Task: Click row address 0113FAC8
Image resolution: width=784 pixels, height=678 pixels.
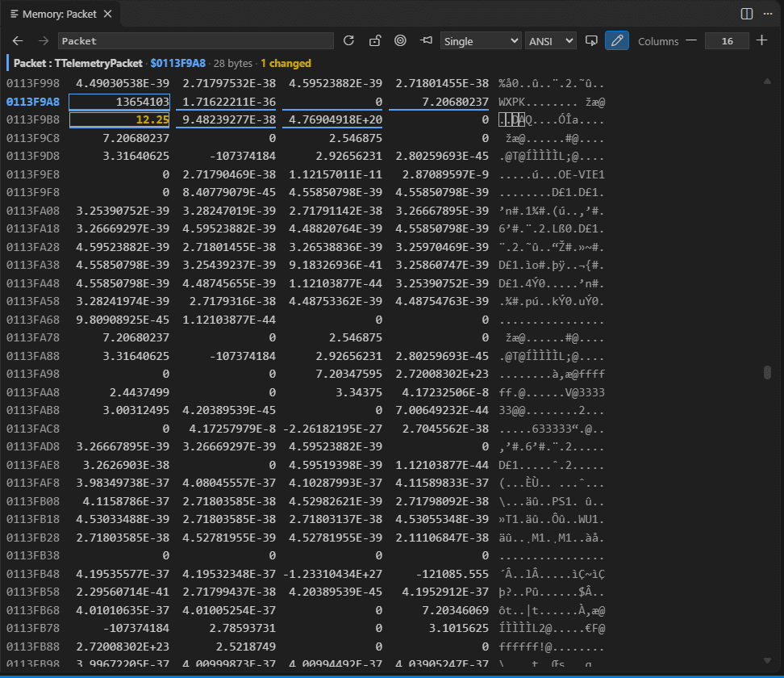Action: coord(33,429)
